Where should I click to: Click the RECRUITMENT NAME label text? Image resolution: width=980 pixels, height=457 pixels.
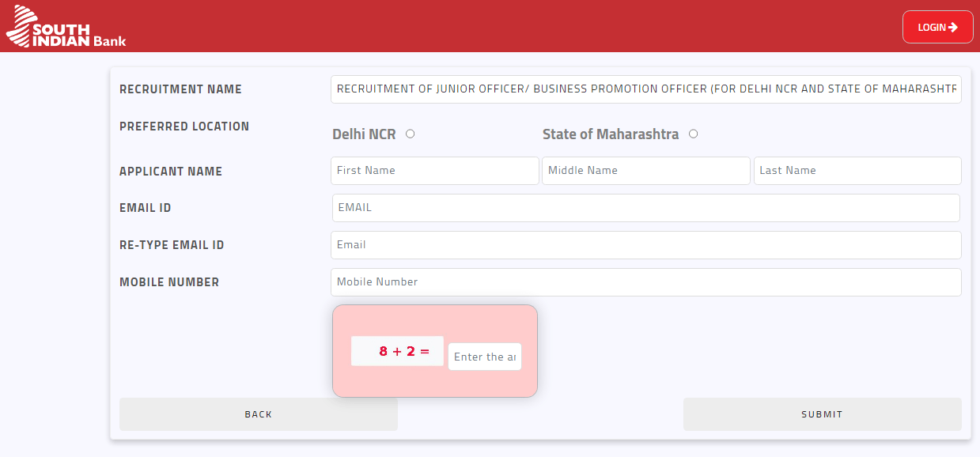(x=180, y=89)
